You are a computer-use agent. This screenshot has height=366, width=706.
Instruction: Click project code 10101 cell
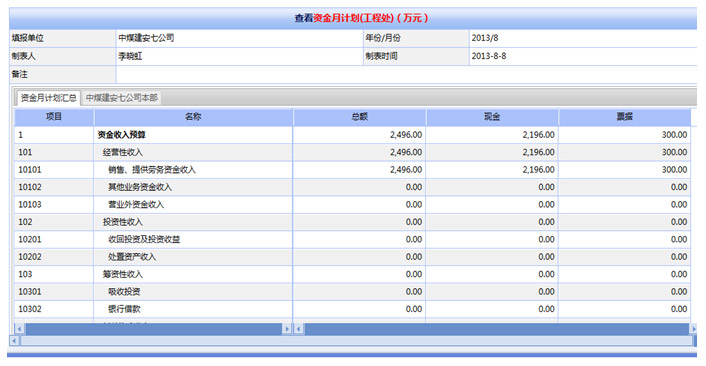[x=54, y=170]
